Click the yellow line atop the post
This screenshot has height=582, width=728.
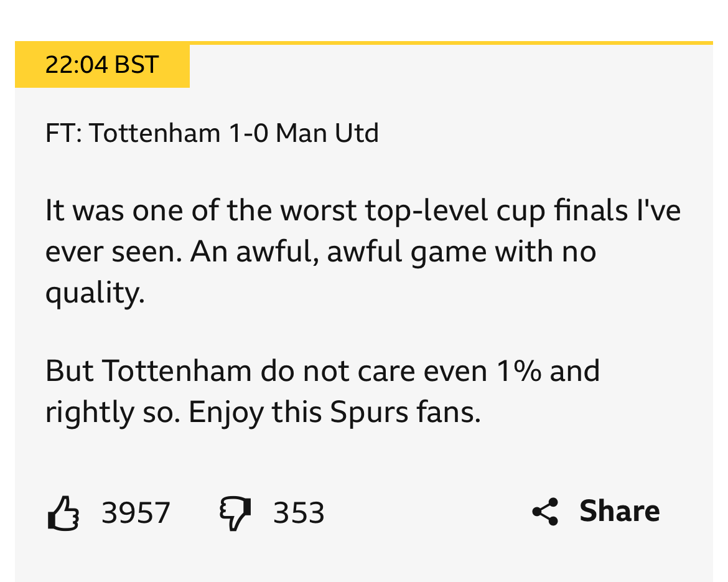[451, 43]
